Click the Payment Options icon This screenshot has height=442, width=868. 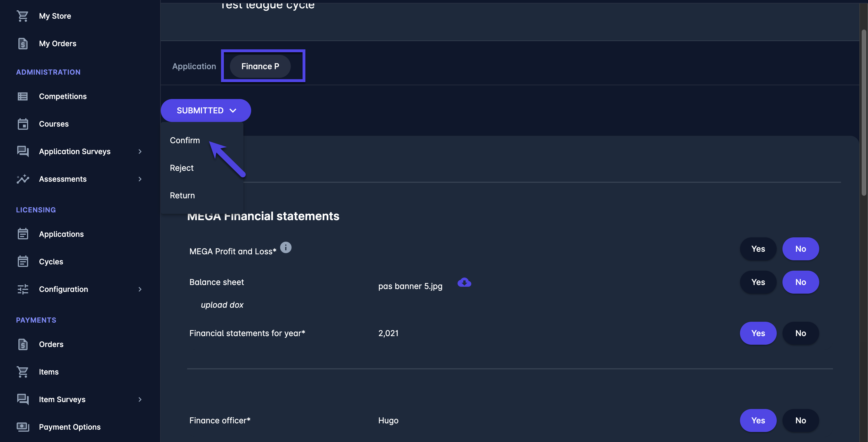(23, 427)
